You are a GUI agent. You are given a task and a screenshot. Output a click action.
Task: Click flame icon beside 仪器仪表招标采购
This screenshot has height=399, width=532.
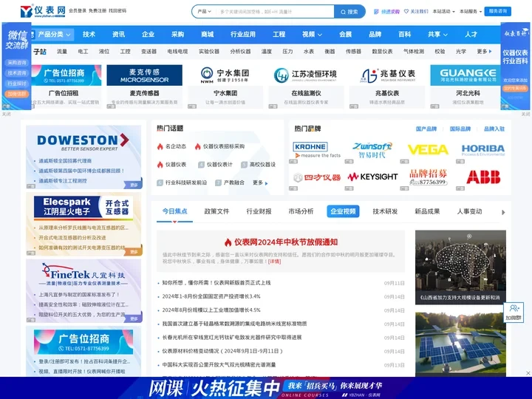(198, 146)
